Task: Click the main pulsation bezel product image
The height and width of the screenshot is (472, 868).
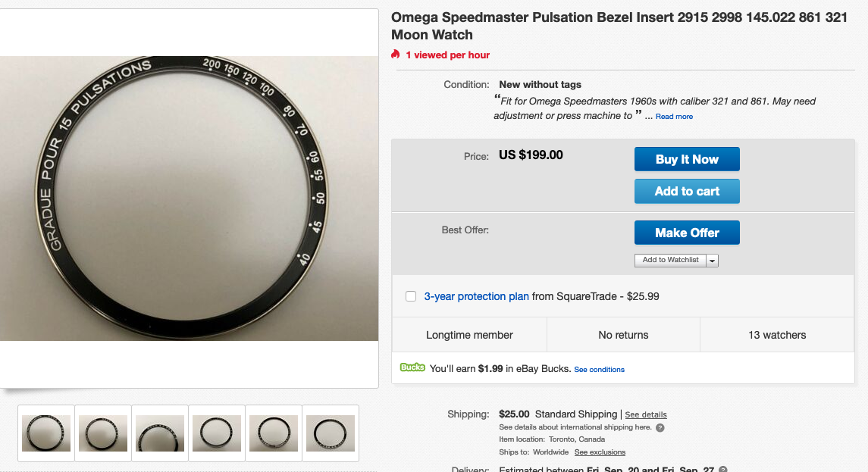Action: click(189, 198)
